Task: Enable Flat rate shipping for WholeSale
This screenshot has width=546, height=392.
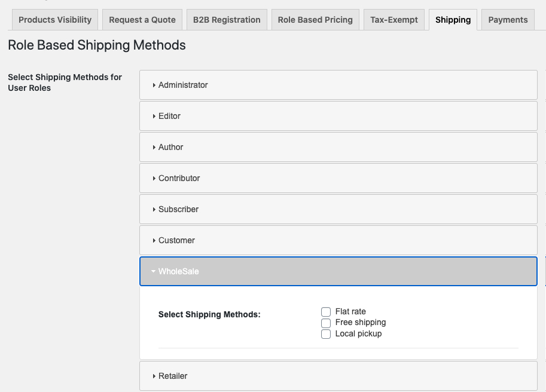Action: click(x=326, y=311)
